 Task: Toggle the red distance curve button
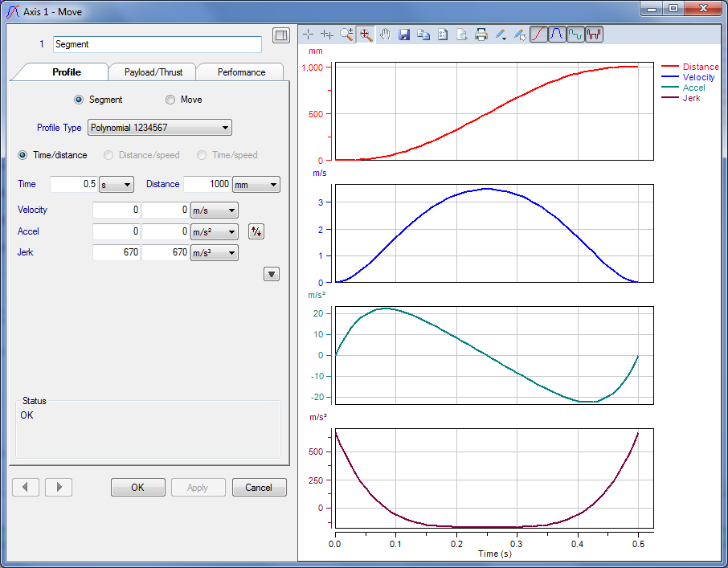tap(538, 35)
